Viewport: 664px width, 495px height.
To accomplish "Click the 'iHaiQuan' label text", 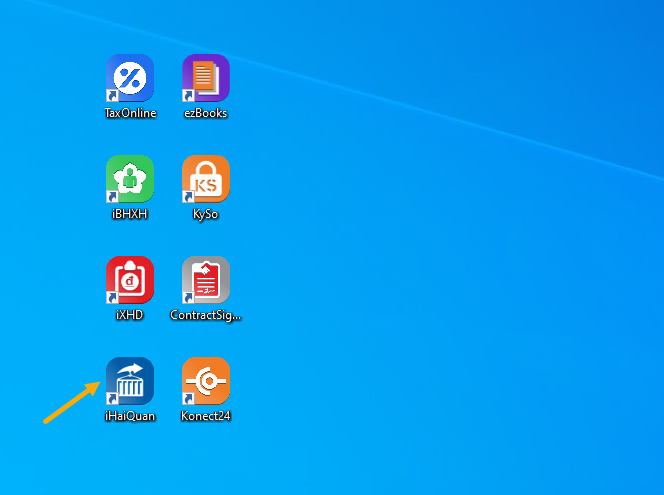I will click(130, 416).
